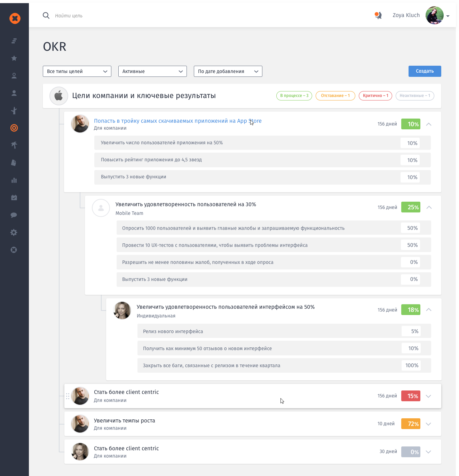This screenshot has height=476, width=459.
Task: Click the grey 0% progress badge of 30-day goal
Action: (411, 452)
